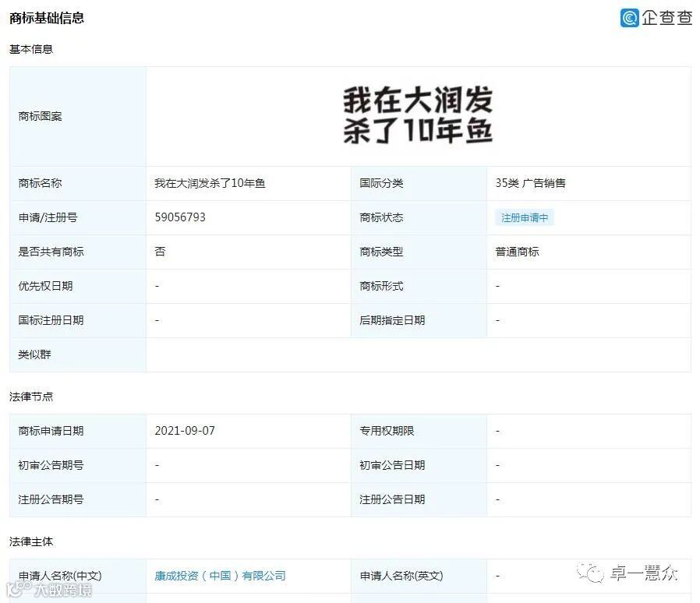Open the 康成投资（中国）有限公司 applicant link

220,576
